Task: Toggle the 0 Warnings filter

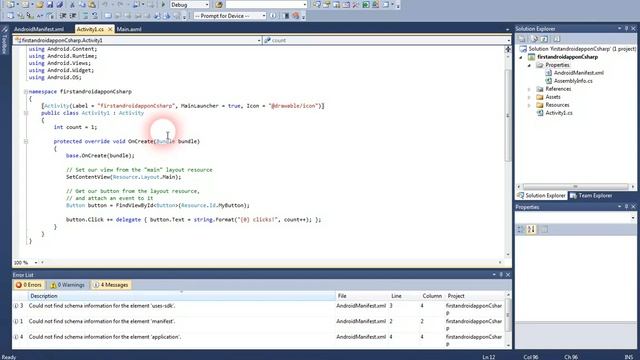Action: [x=68, y=285]
